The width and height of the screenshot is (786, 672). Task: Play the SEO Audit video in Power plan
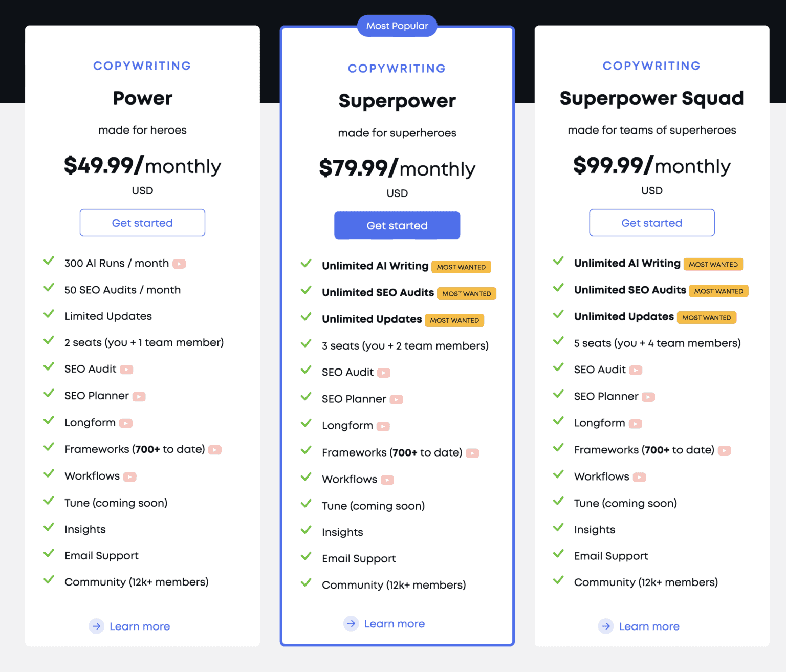127,368
